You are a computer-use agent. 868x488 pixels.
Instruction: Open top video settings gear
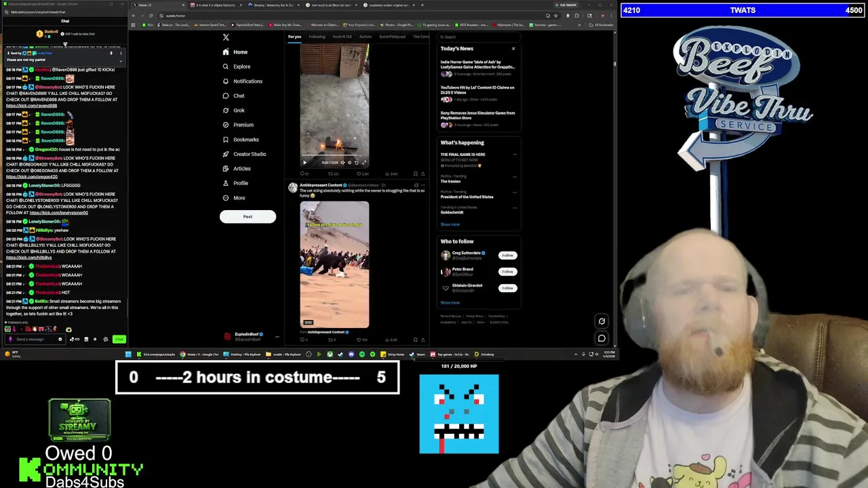349,163
